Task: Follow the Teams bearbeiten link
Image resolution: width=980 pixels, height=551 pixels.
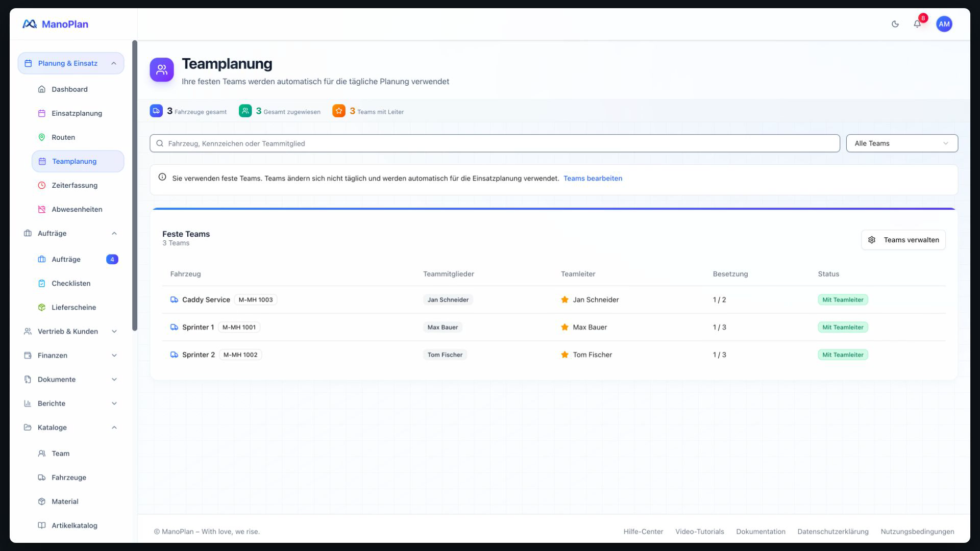Action: pyautogui.click(x=593, y=178)
